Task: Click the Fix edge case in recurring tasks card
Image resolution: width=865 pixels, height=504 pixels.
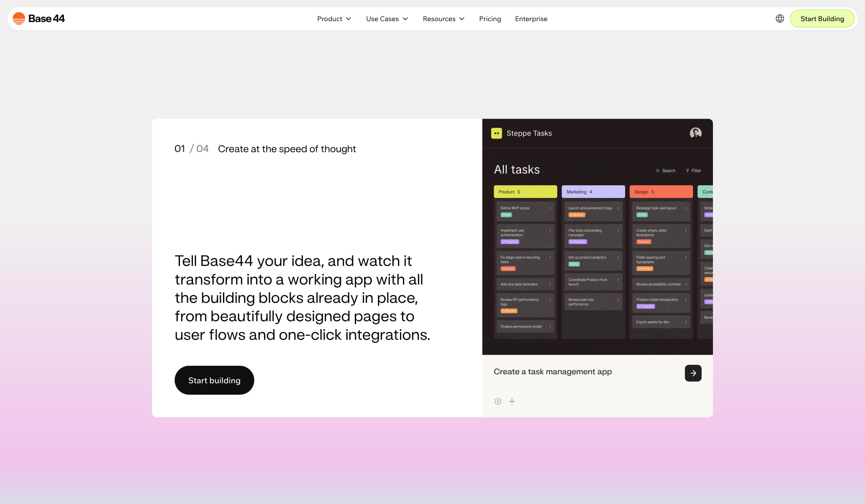Action: pos(525,263)
